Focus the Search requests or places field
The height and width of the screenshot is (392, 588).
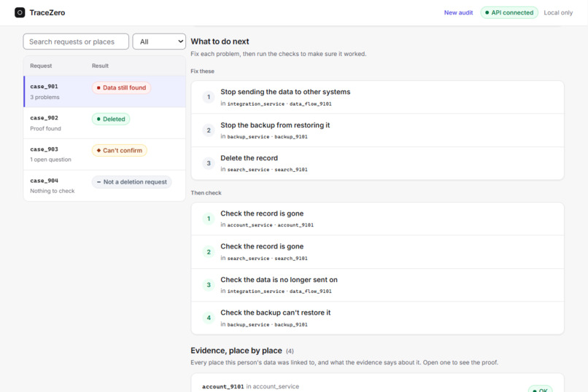(x=76, y=42)
